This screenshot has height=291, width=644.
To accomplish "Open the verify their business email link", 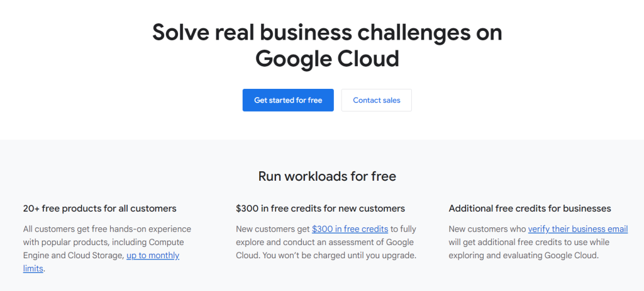I will [577, 229].
